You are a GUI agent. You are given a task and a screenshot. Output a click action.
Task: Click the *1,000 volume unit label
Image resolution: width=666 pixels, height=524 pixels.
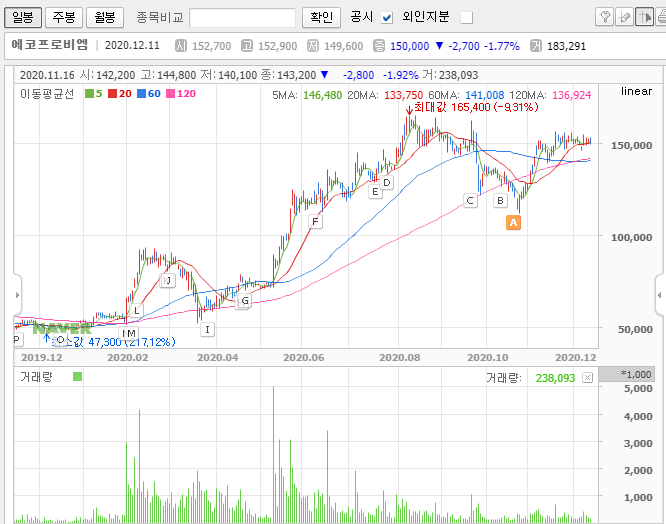(636, 374)
